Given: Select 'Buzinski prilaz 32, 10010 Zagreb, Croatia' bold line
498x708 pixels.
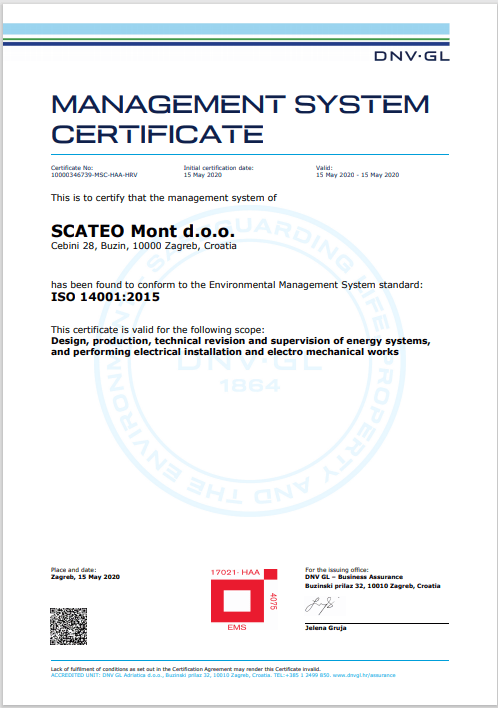Looking at the screenshot, I should pyautogui.click(x=372, y=586).
